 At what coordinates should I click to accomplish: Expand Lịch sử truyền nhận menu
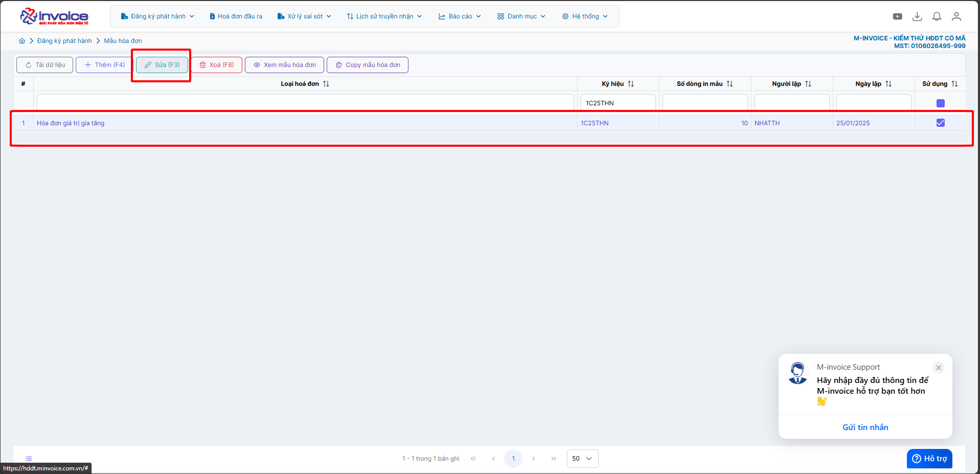384,16
